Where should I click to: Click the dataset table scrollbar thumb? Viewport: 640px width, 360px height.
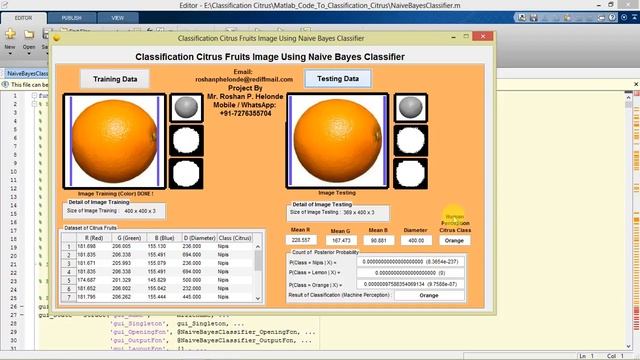click(x=258, y=260)
